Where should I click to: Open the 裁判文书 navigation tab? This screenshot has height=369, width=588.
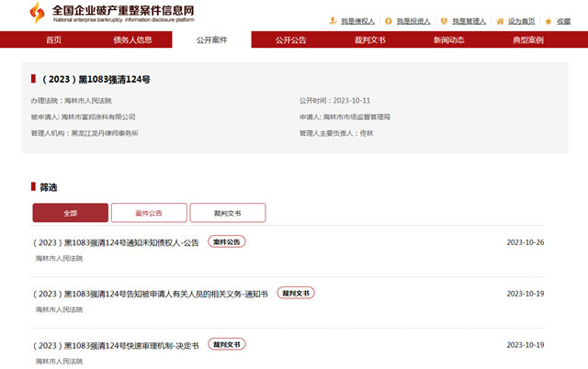[370, 39]
